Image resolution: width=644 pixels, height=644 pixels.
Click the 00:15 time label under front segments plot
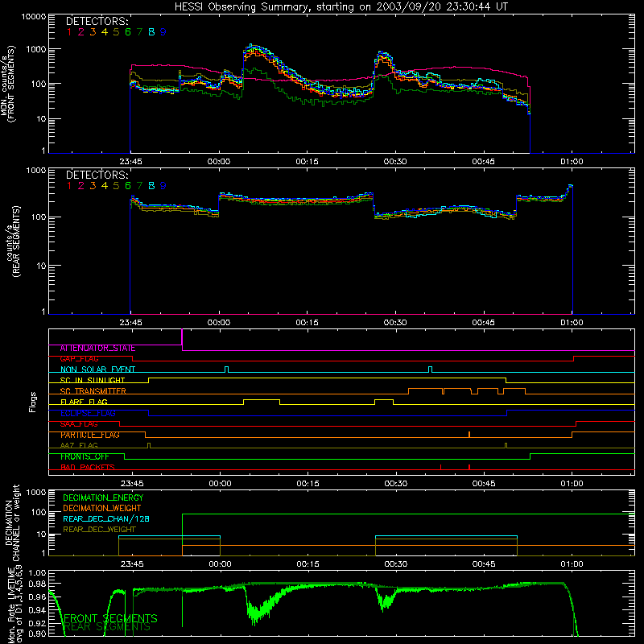[307, 162]
